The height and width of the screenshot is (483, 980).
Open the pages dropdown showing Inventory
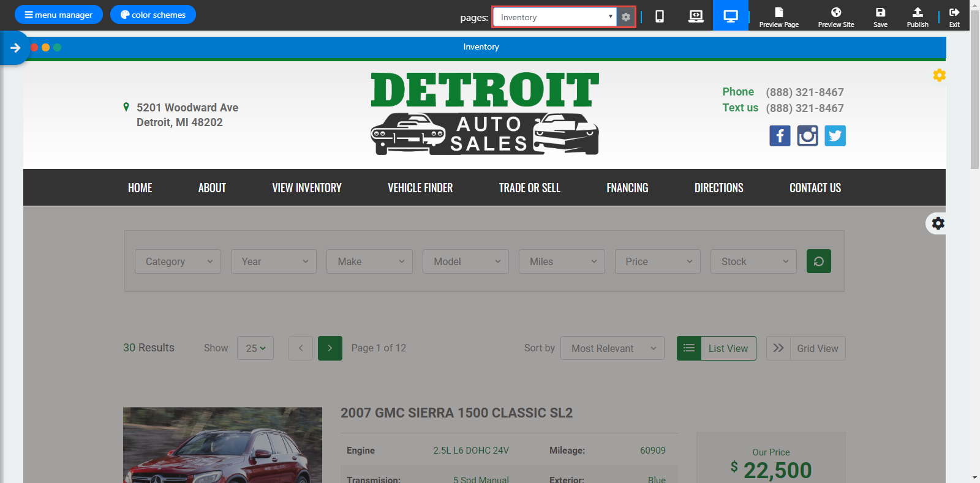[x=555, y=17]
